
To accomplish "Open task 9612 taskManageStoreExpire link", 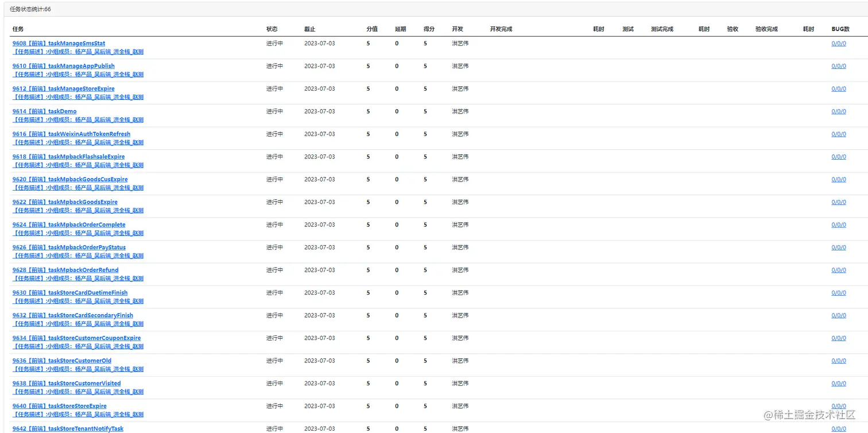I will pyautogui.click(x=63, y=89).
